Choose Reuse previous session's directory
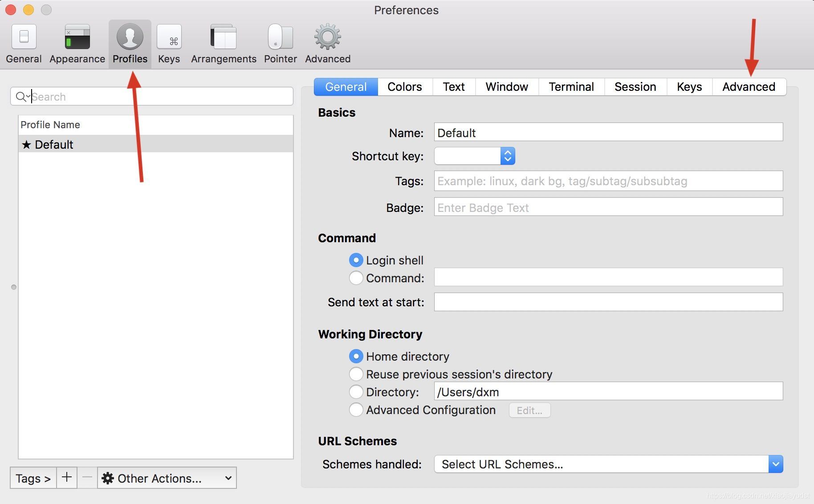This screenshot has height=504, width=814. click(x=356, y=374)
